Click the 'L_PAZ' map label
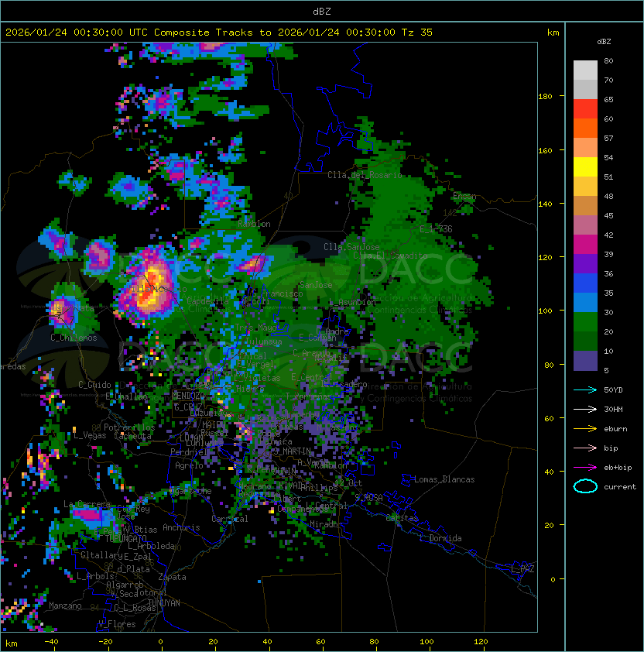 (x=522, y=569)
